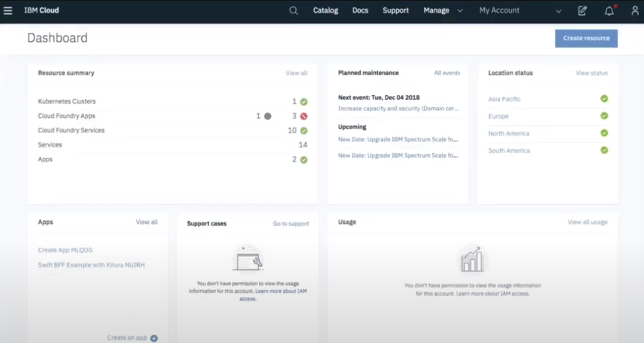Expand the My Account dropdown chevron

click(x=559, y=11)
